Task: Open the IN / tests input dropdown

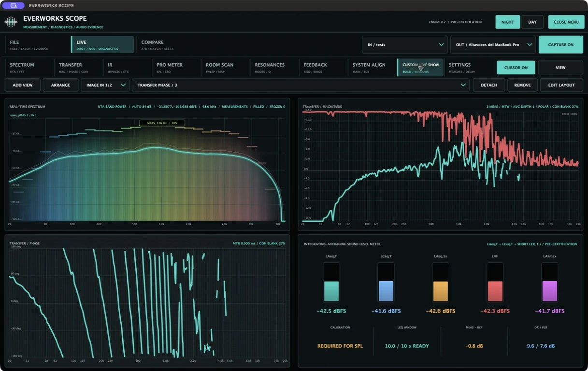Action: click(404, 44)
